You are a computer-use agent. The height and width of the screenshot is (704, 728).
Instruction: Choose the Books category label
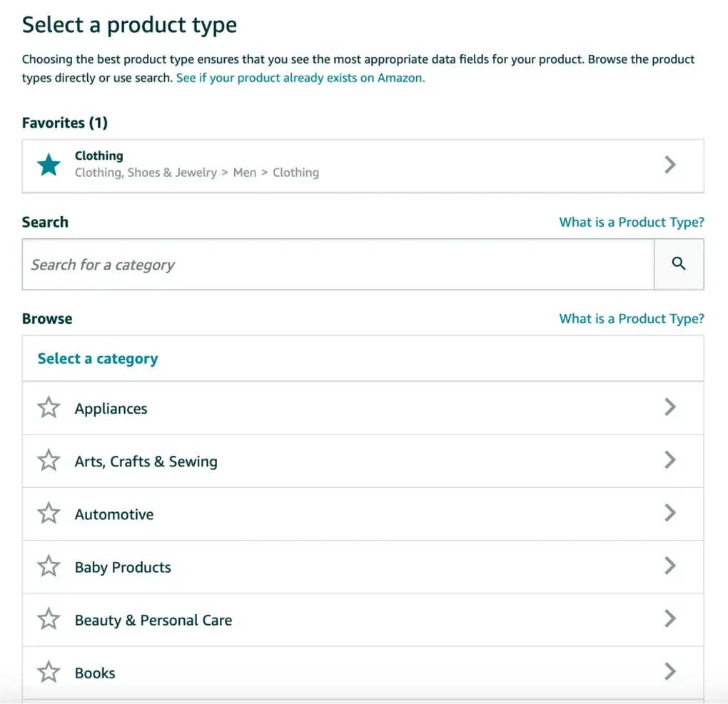click(95, 673)
